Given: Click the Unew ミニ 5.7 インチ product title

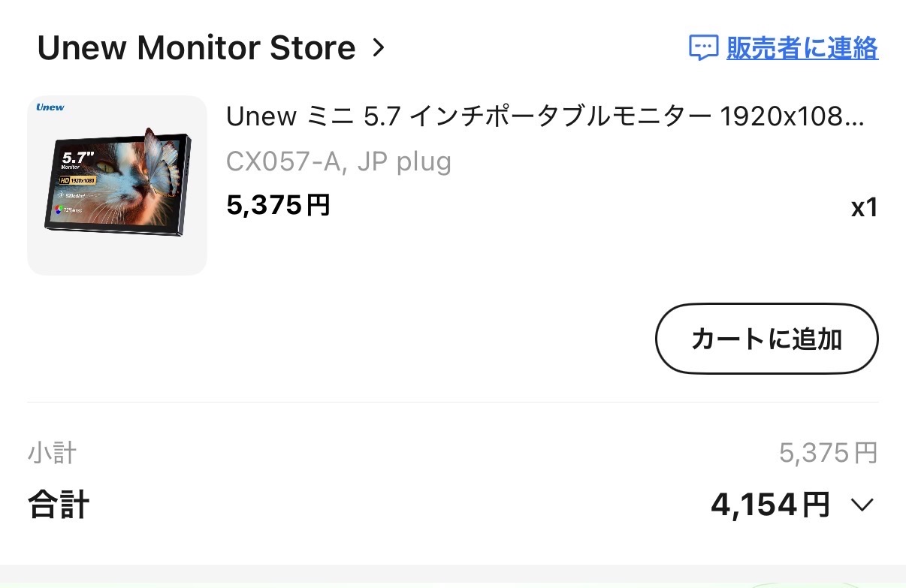Looking at the screenshot, I should (x=545, y=117).
